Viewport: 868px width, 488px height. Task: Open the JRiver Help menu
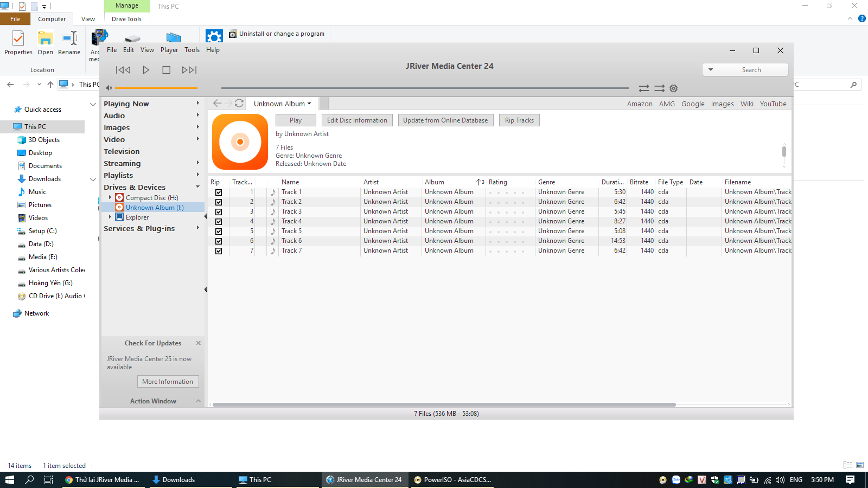pyautogui.click(x=213, y=50)
